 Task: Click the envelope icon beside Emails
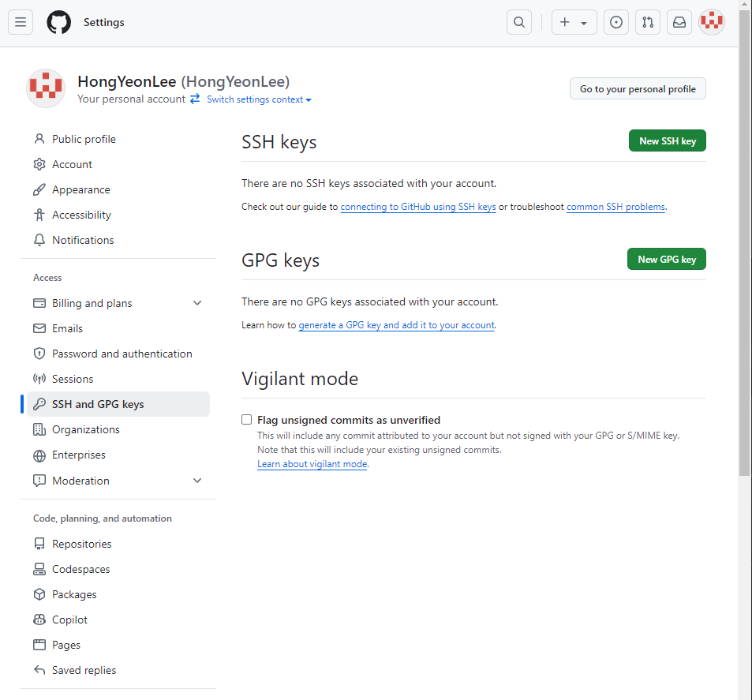[x=39, y=328]
